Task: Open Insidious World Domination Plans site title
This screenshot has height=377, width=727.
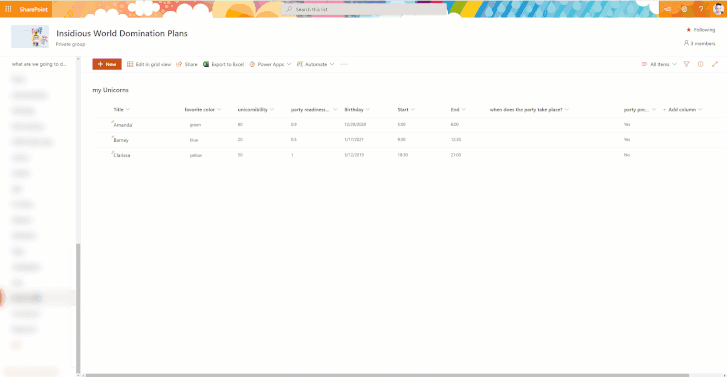Action: tap(122, 33)
